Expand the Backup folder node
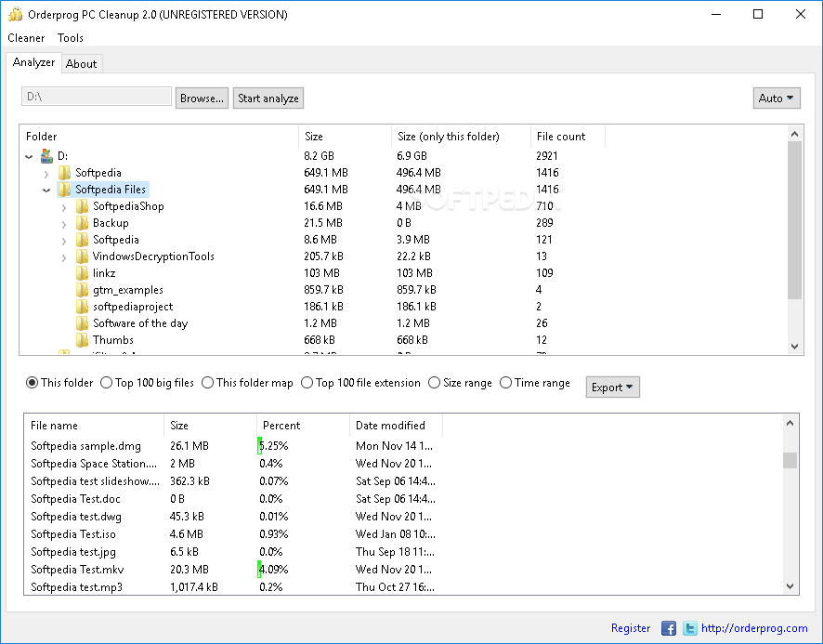Viewport: 823px width, 644px height. pos(64,224)
